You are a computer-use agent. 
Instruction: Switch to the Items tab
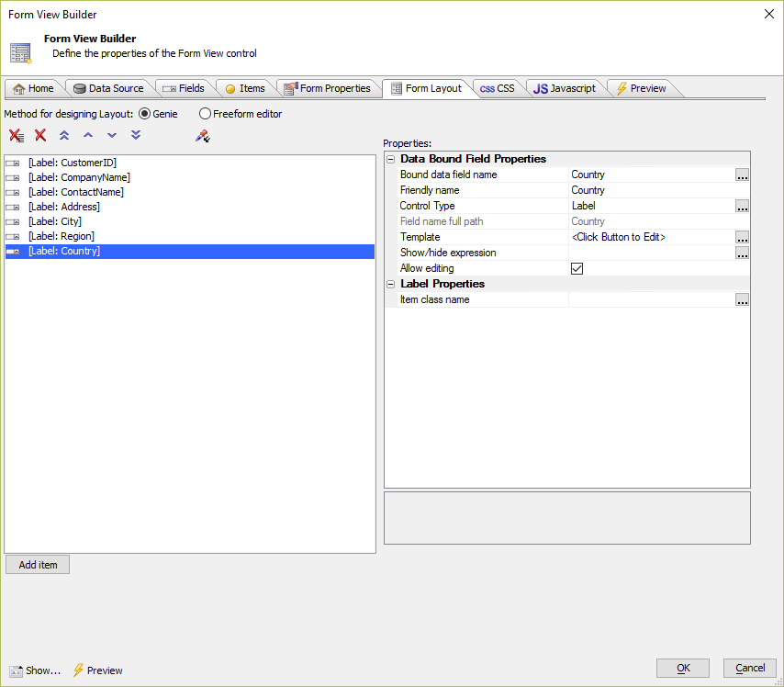[245, 88]
